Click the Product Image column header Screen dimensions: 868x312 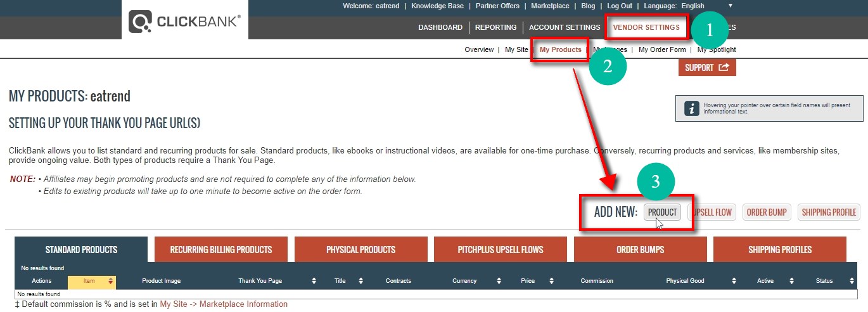click(162, 281)
